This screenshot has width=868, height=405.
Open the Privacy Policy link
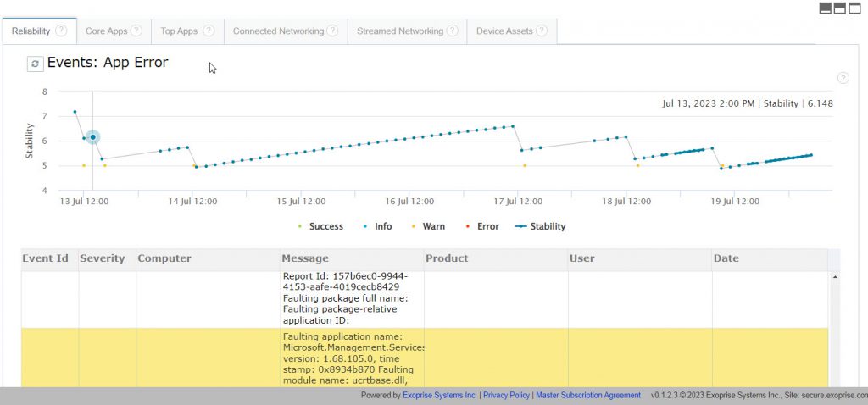(x=506, y=396)
